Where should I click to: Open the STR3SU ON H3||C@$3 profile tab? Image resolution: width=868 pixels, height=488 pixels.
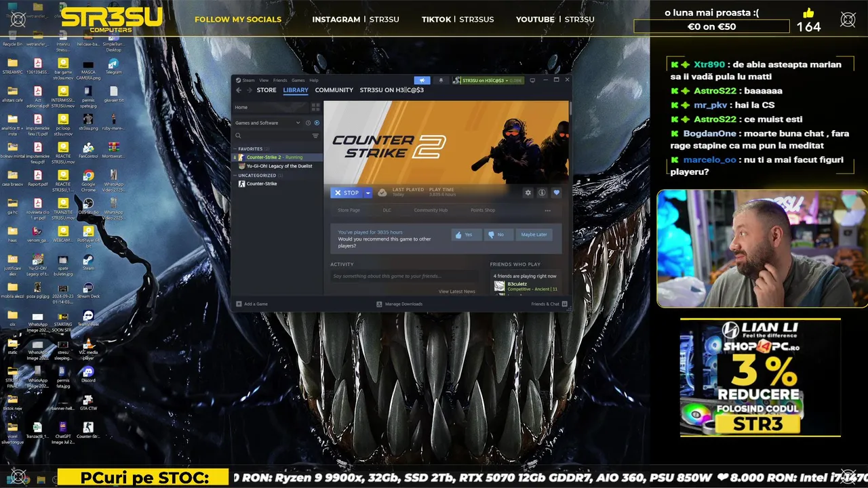[392, 90]
